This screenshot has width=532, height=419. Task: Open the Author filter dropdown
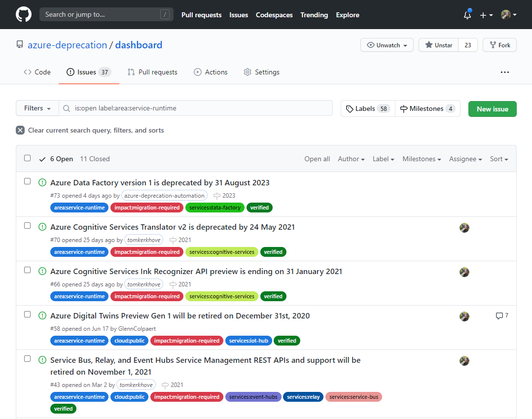(x=351, y=159)
